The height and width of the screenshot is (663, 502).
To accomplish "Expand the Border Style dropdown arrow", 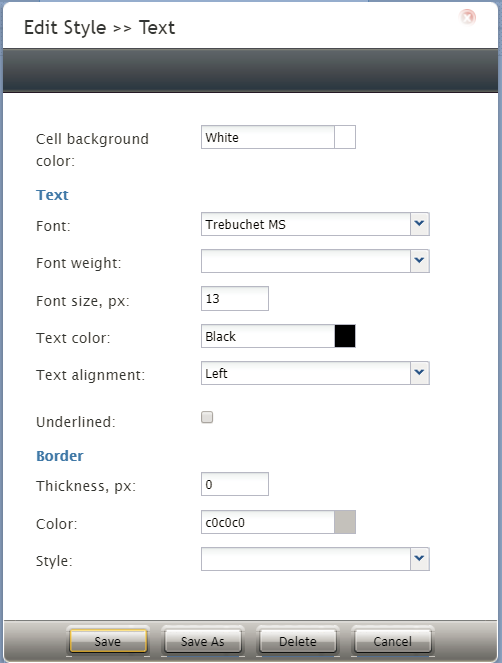I will (420, 559).
